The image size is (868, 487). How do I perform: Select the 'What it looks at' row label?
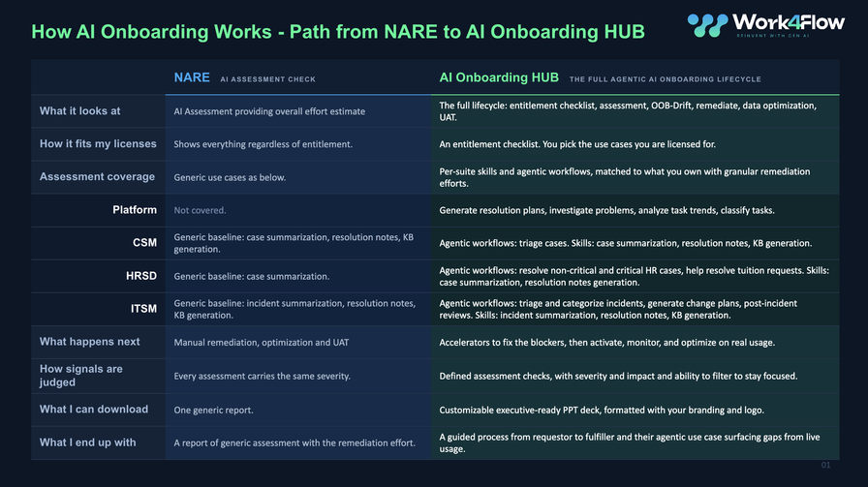point(79,110)
